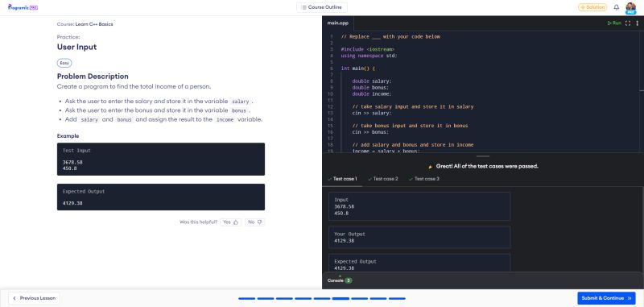The width and height of the screenshot is (644, 307).
Task: Click the Easy difficulty badge
Action: [x=64, y=64]
